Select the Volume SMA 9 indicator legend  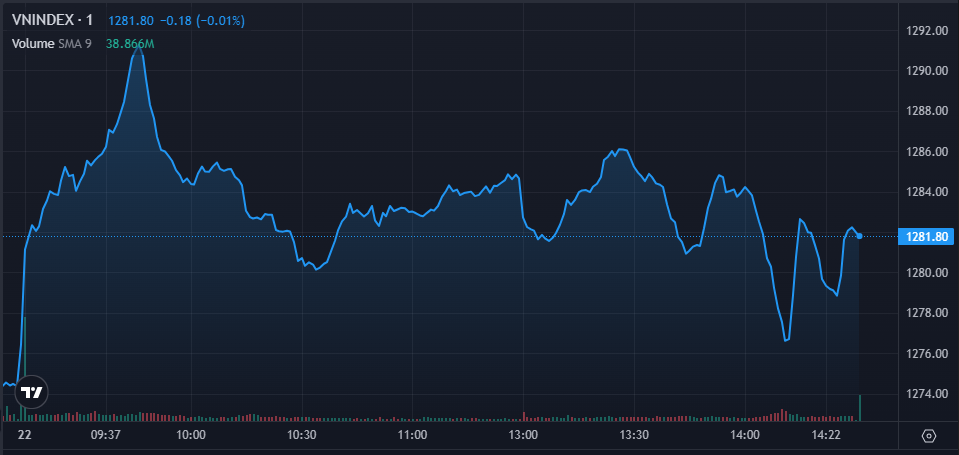pyautogui.click(x=51, y=44)
